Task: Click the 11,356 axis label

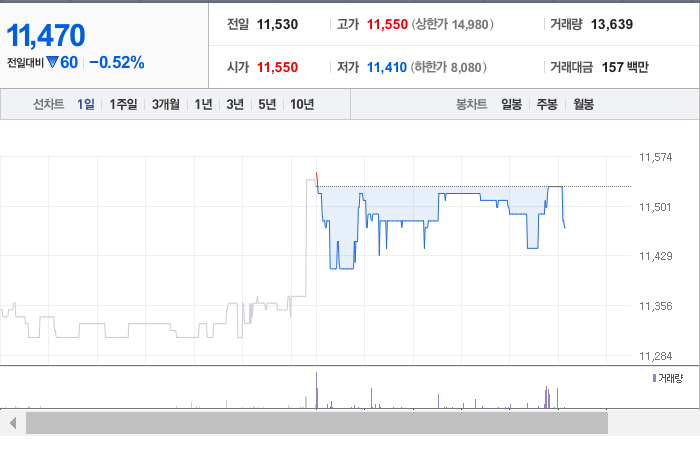Action: (x=655, y=306)
